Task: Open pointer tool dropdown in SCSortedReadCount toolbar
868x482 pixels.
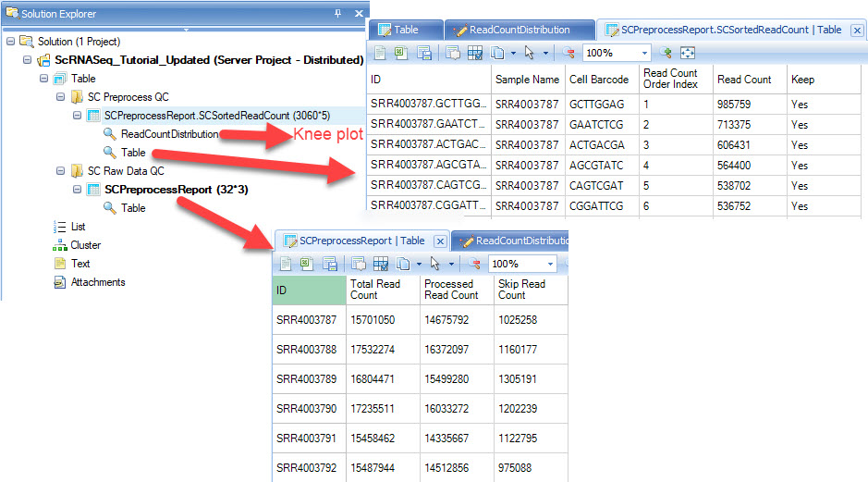Action: coord(545,53)
